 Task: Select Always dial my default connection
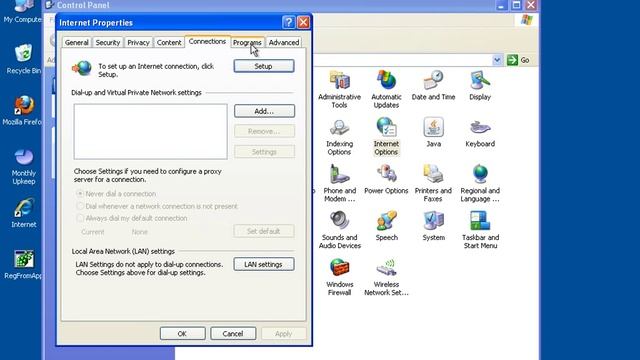[x=132, y=218]
